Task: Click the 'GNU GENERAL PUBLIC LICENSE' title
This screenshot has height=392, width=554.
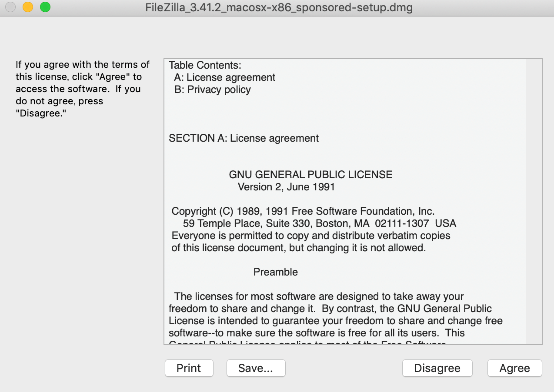Action: tap(310, 175)
